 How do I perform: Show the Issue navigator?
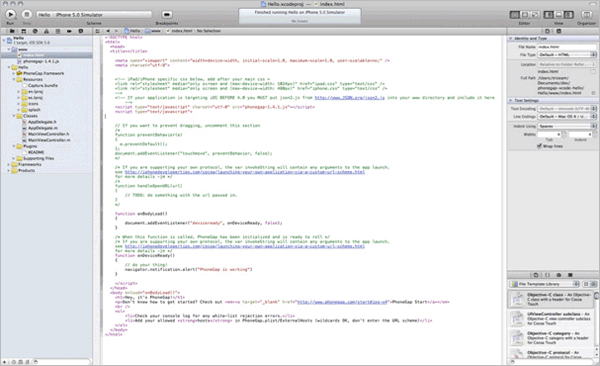point(46,31)
